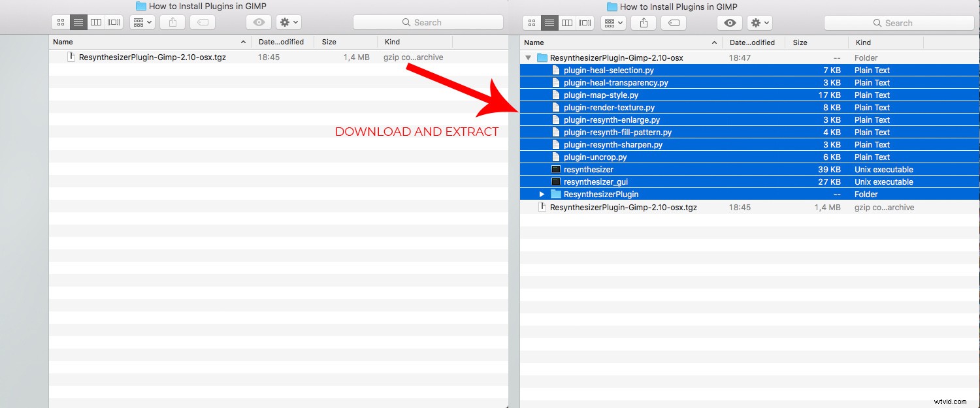This screenshot has width=980, height=408.
Task: Click the gzip archive icon of the .tgz file
Action: [71, 57]
